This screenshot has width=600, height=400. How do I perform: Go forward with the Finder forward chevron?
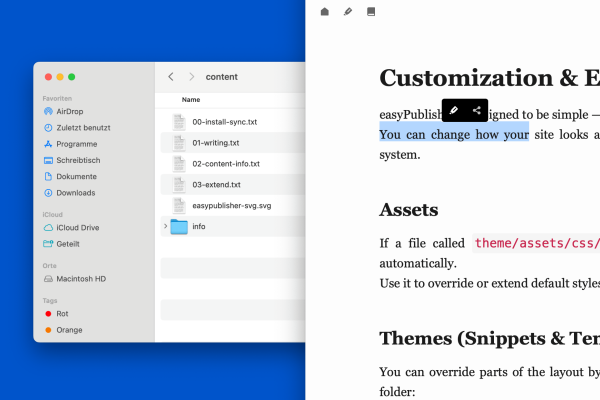coord(191,77)
